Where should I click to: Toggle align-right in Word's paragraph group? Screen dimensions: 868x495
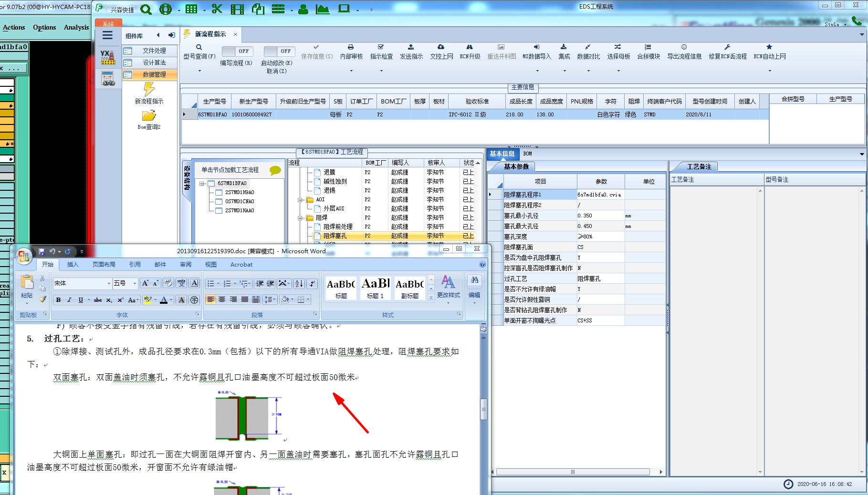(233, 299)
